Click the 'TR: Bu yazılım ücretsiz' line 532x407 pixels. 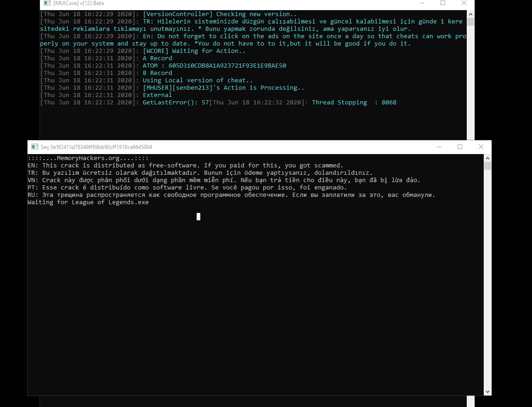pos(200,173)
